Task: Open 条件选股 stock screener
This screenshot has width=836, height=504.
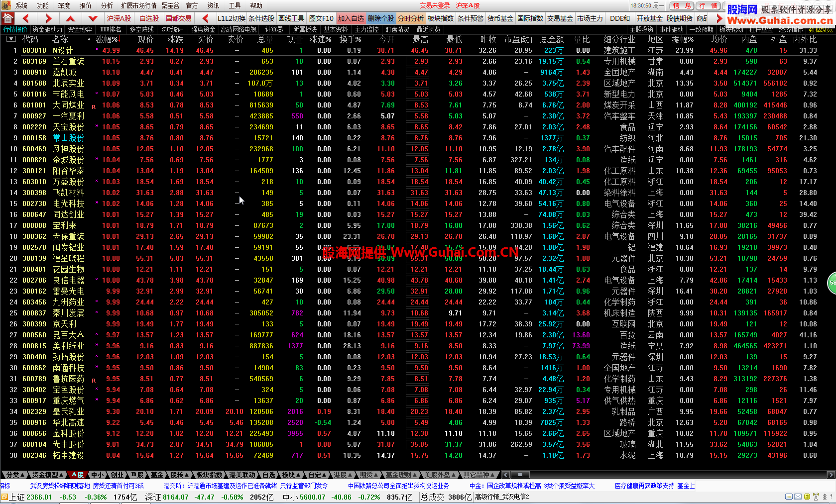Action: click(x=261, y=18)
